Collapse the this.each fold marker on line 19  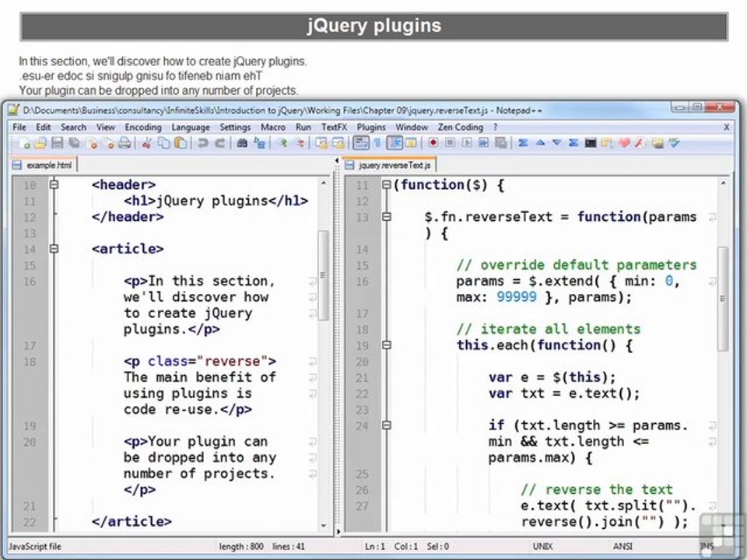(x=387, y=345)
